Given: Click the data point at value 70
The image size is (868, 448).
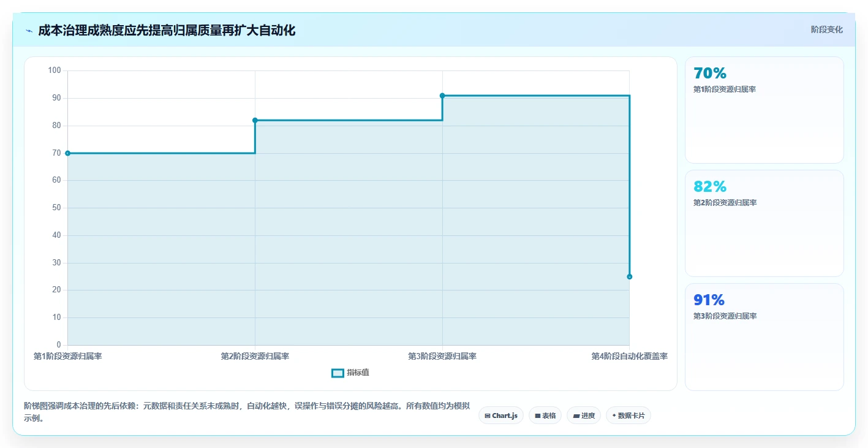Looking at the screenshot, I should click(67, 153).
